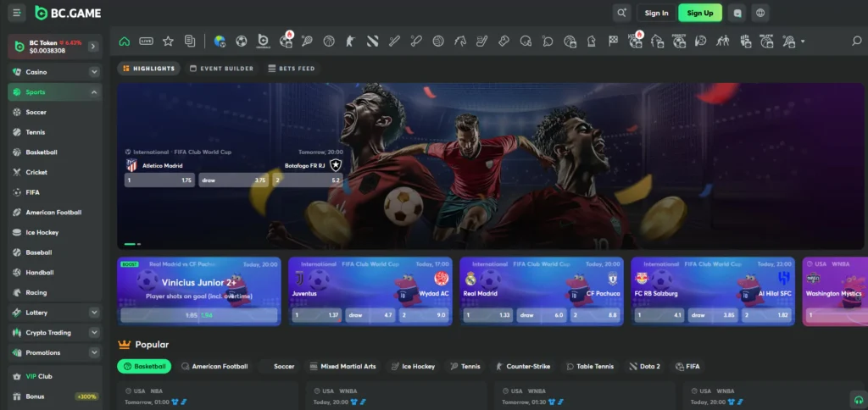Open BC Token details arrow

[93, 47]
